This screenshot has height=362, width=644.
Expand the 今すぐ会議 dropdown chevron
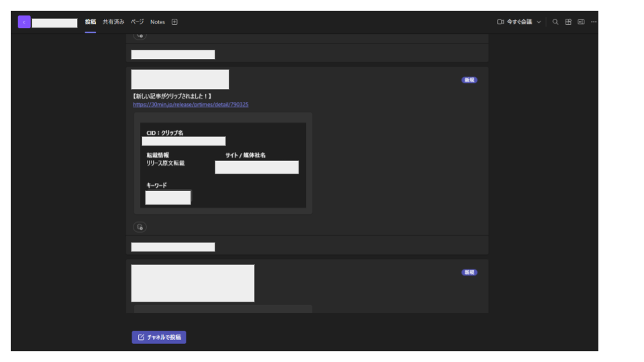click(x=539, y=21)
